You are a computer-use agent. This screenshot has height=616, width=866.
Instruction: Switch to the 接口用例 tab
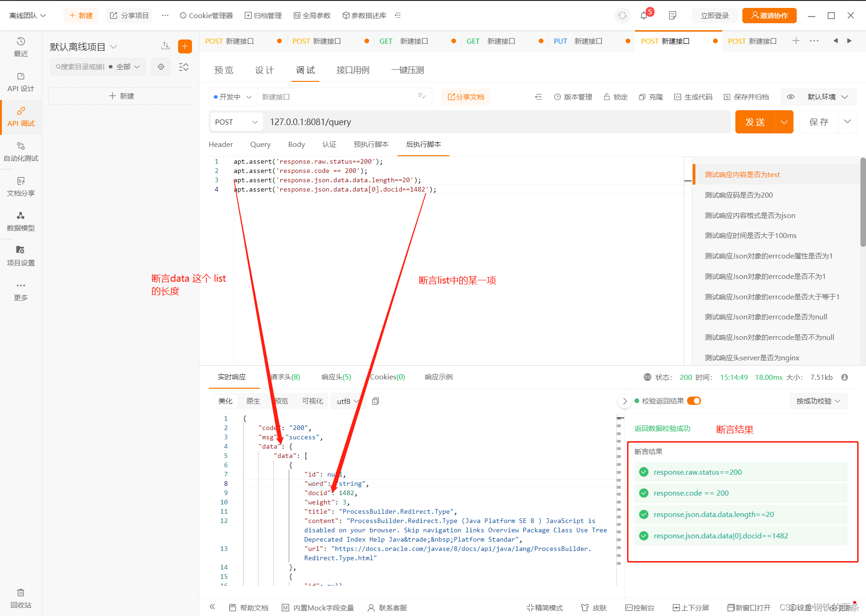[353, 70]
